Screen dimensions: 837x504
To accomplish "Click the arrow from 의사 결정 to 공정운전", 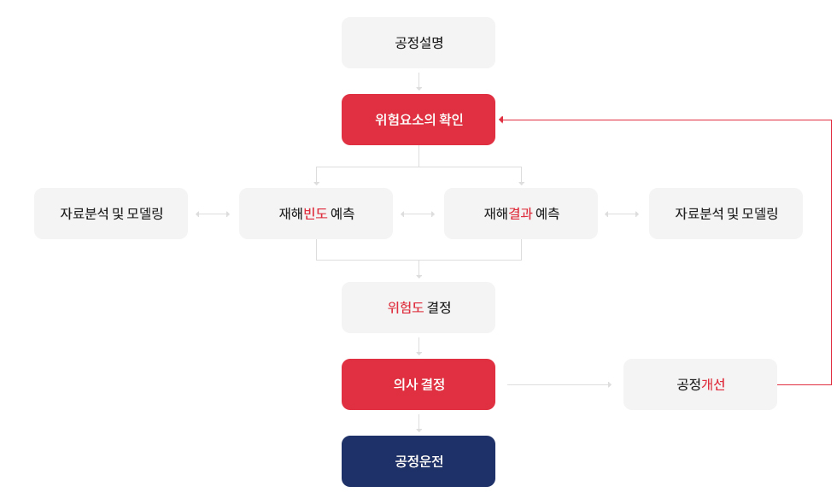I will (x=418, y=423).
